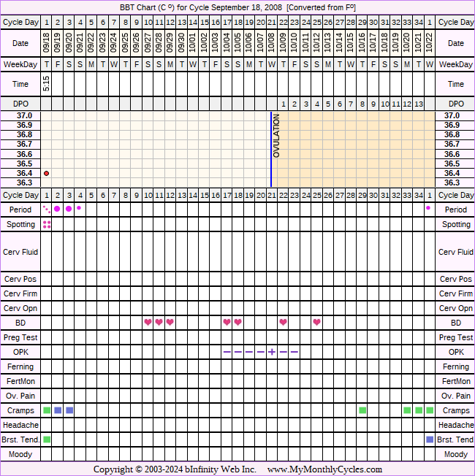
Task: Click the positive OPK plus sign on day 21
Action: pos(272,352)
